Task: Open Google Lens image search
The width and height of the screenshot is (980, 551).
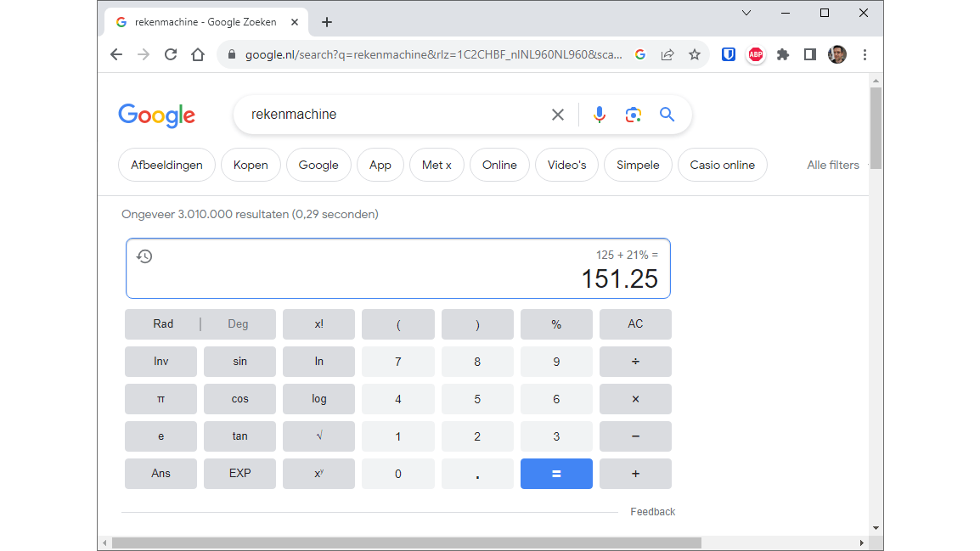Action: [x=633, y=115]
